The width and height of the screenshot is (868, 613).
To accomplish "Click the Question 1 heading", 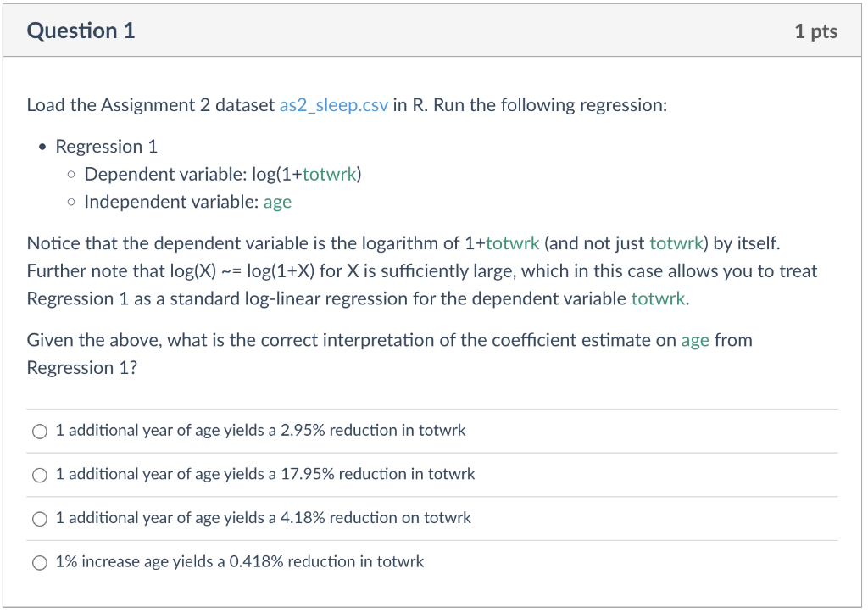I will coord(81,31).
